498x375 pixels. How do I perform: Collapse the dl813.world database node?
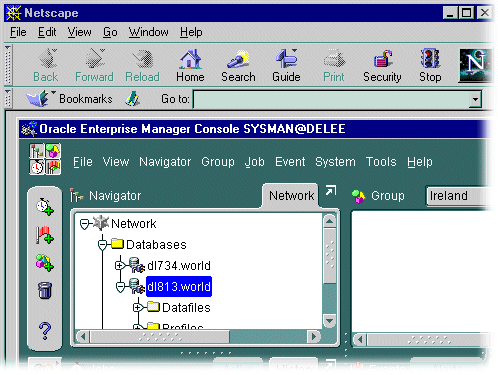(120, 287)
